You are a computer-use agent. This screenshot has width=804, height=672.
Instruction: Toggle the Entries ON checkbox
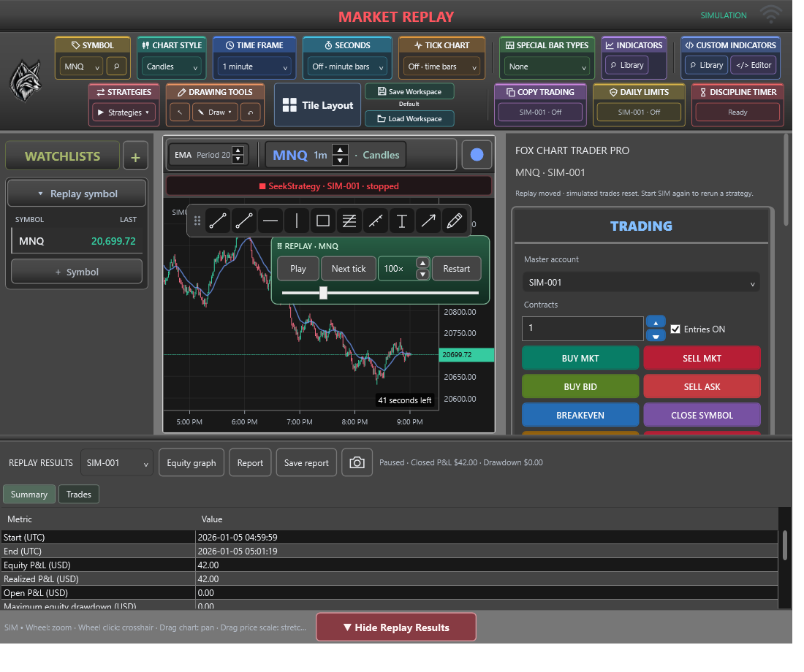pos(675,329)
